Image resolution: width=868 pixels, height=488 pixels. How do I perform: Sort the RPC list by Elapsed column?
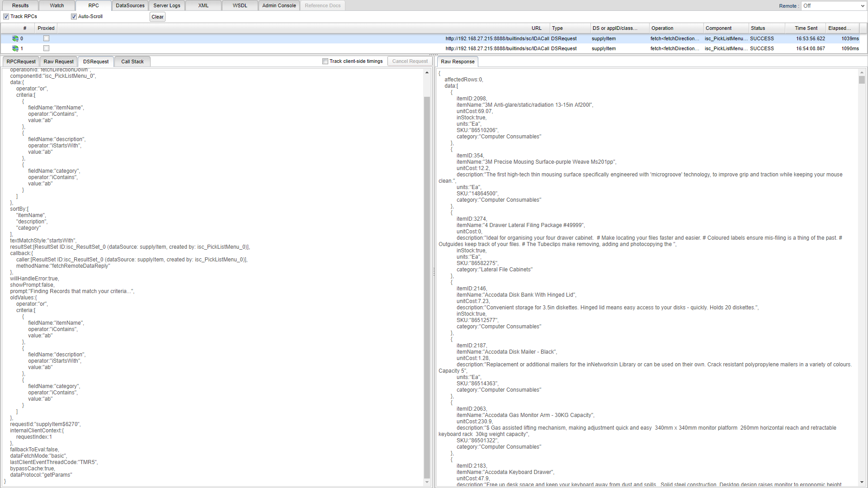840,28
